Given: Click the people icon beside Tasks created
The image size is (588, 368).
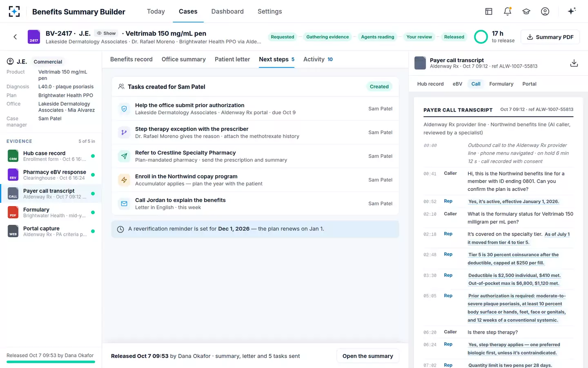Looking at the screenshot, I should pos(121,86).
